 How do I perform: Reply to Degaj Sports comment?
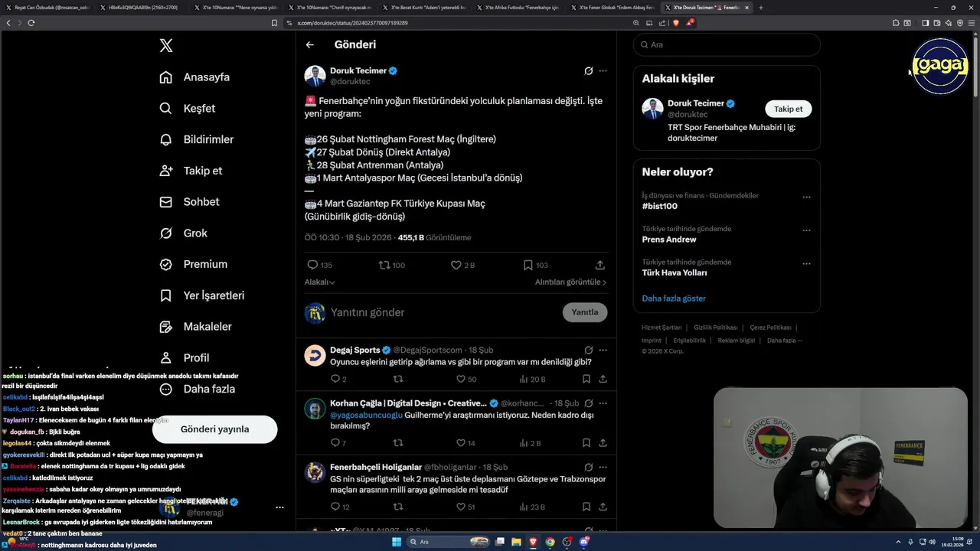(x=335, y=379)
